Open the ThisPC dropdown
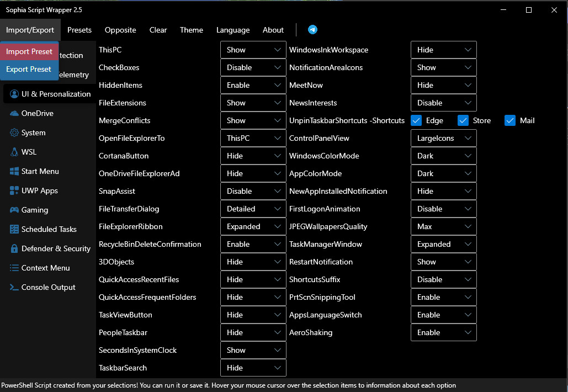Screen dimensions: 568x392 tap(253, 50)
